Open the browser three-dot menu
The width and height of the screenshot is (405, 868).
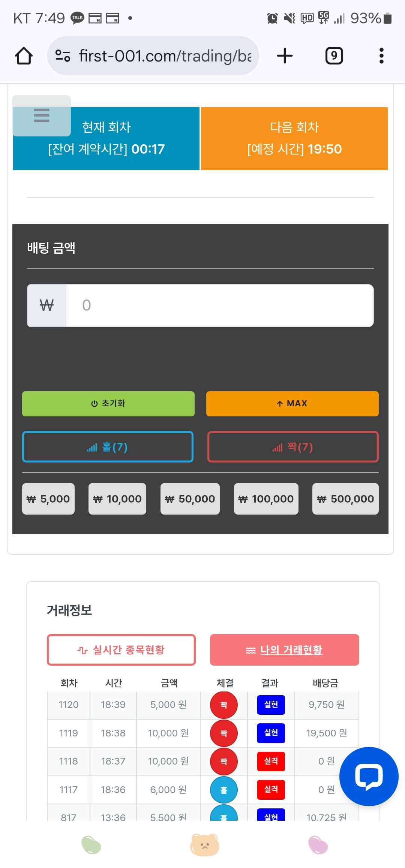pyautogui.click(x=381, y=56)
